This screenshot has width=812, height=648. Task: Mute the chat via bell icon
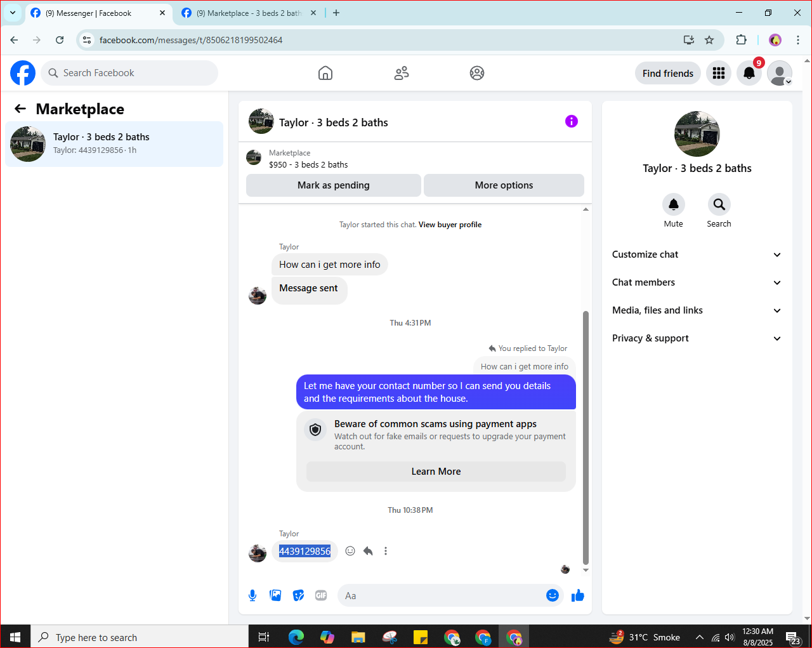coord(674,204)
